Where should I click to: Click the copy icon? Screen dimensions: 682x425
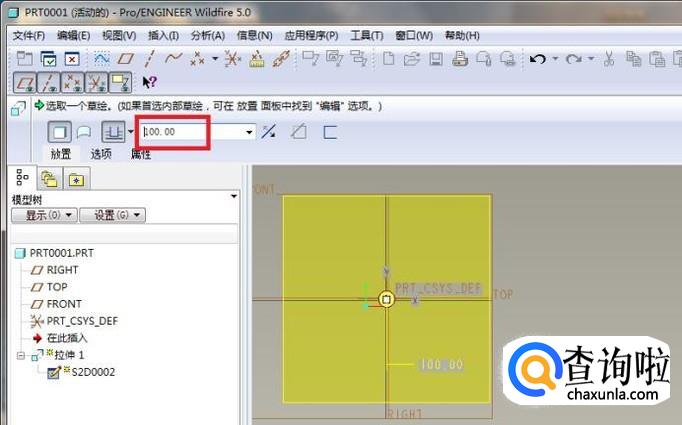[633, 59]
